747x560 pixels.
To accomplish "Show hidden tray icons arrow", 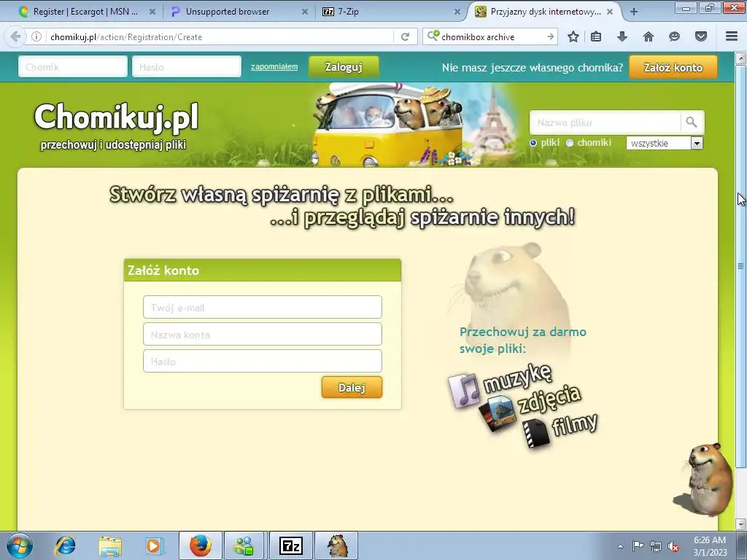I will (620, 546).
